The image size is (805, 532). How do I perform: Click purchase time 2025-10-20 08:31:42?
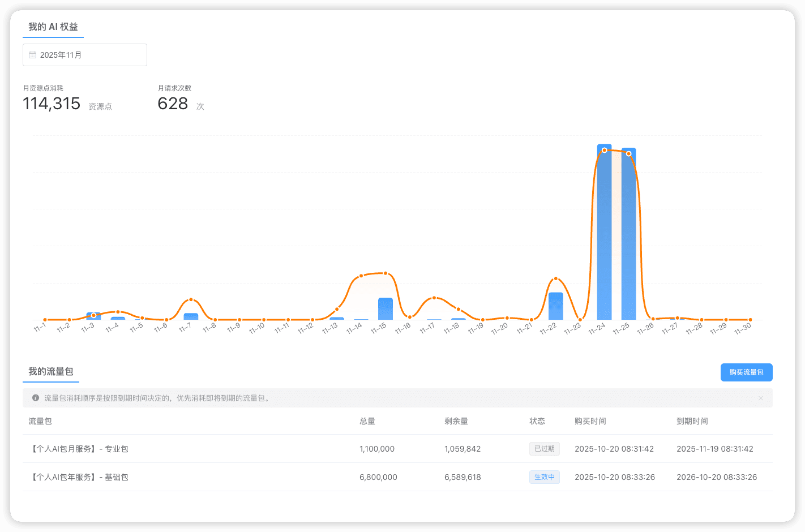point(614,449)
